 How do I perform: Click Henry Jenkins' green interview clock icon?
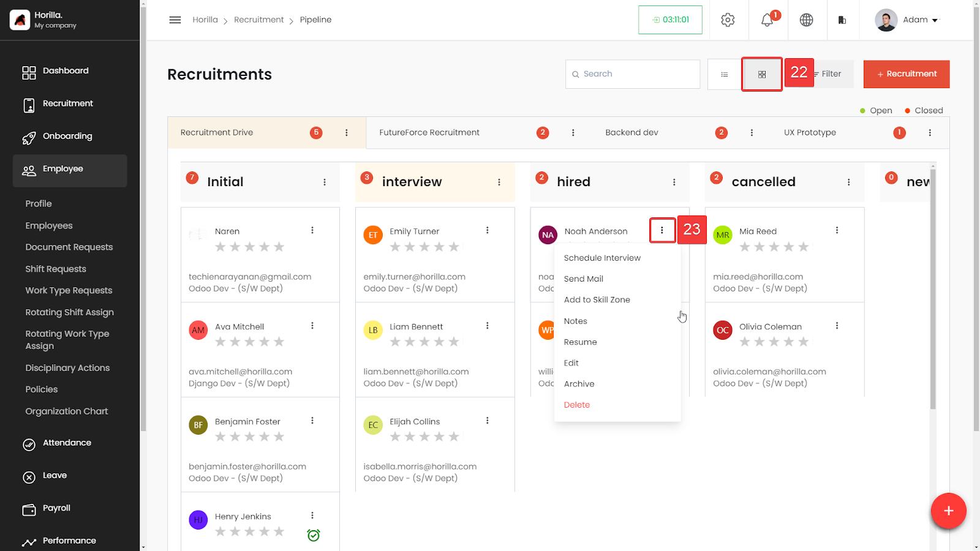(x=314, y=535)
